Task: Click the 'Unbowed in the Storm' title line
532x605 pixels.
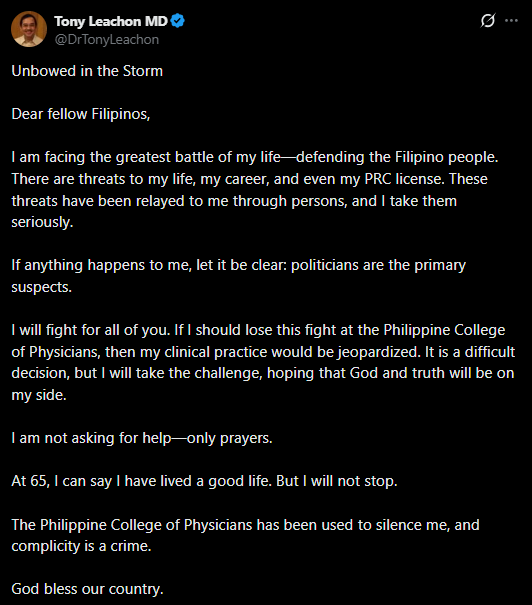Action: coord(87,71)
